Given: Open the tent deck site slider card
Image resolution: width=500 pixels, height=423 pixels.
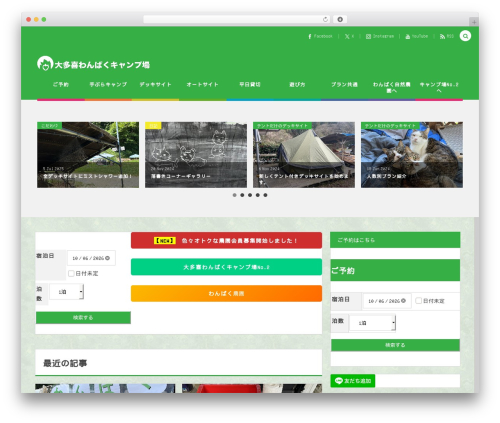Looking at the screenshot, I should click(x=304, y=155).
